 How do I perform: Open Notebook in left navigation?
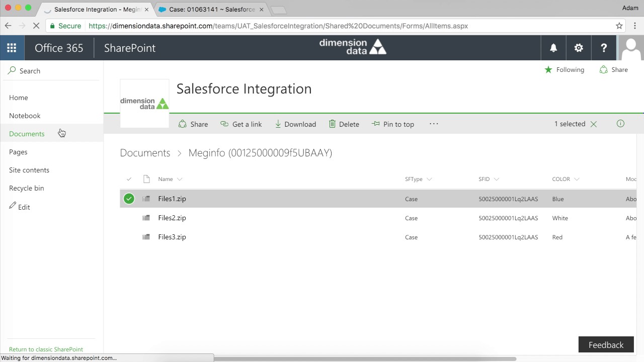pos(25,116)
